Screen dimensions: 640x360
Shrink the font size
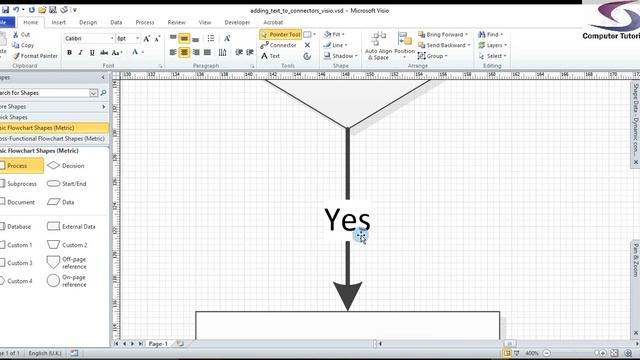(157, 38)
